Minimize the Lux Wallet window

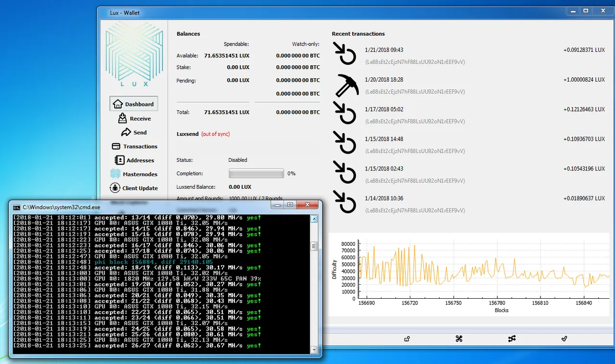(x=572, y=11)
